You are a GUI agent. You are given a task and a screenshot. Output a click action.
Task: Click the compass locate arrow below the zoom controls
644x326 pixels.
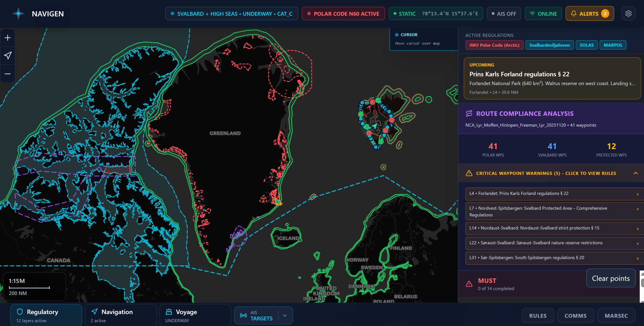pyautogui.click(x=8, y=55)
